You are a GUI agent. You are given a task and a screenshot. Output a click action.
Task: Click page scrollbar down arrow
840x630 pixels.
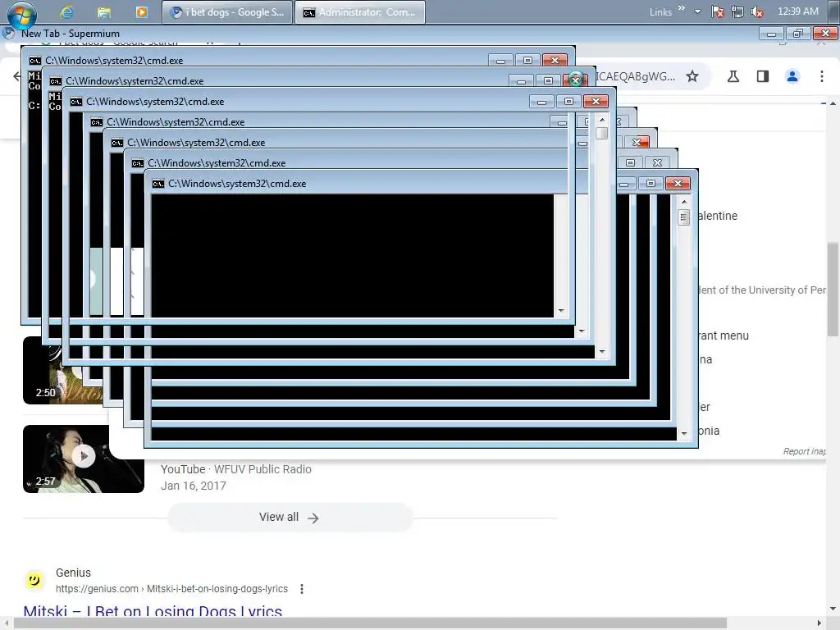pyautogui.click(x=833, y=609)
